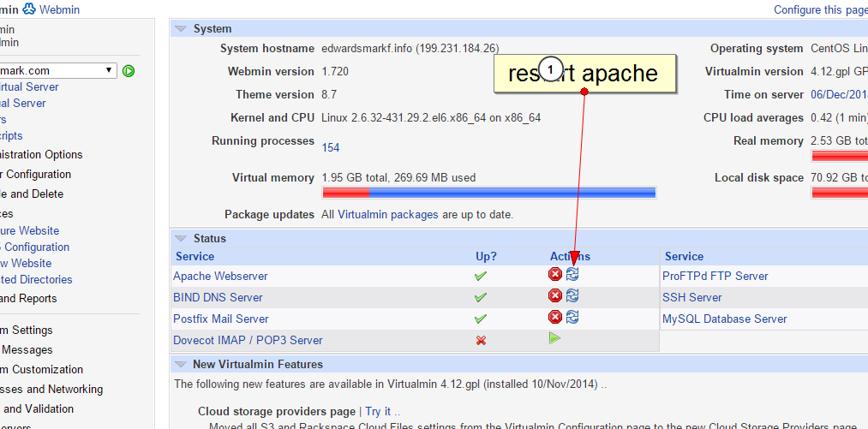The width and height of the screenshot is (868, 429).
Task: Open the domain selection dropdown
Action: [58, 70]
